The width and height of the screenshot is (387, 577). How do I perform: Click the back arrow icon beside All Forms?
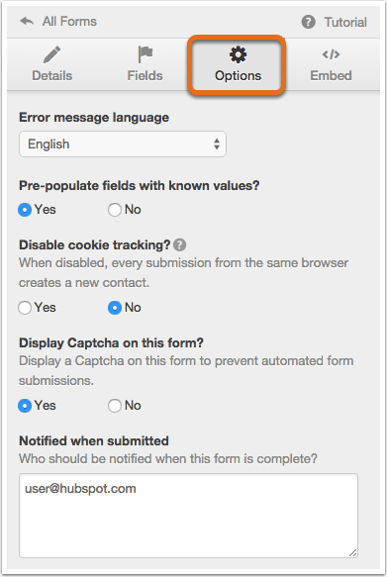coord(27,21)
